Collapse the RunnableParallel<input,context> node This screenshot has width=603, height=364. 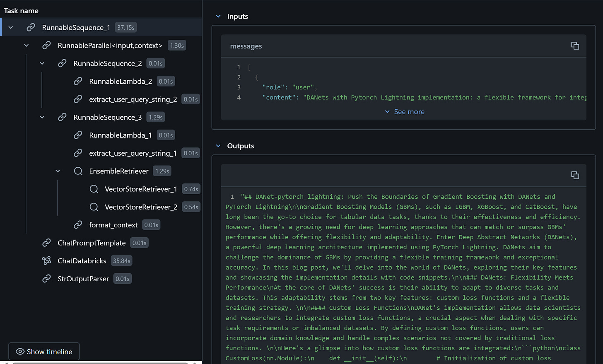point(27,45)
